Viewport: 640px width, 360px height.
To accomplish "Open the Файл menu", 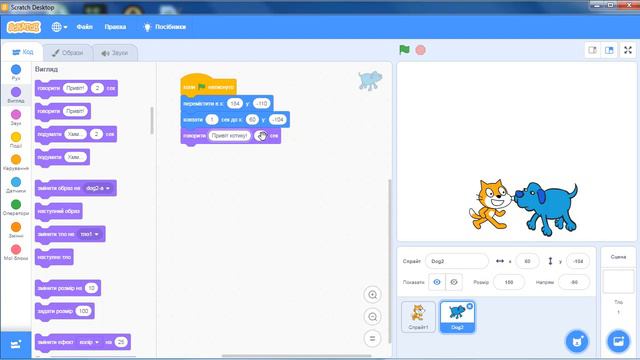I will click(x=84, y=27).
